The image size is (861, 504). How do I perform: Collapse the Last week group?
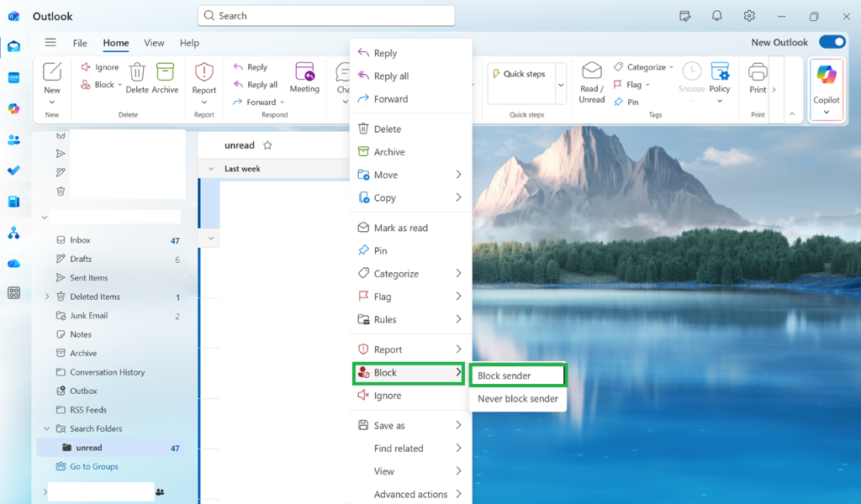click(x=211, y=168)
